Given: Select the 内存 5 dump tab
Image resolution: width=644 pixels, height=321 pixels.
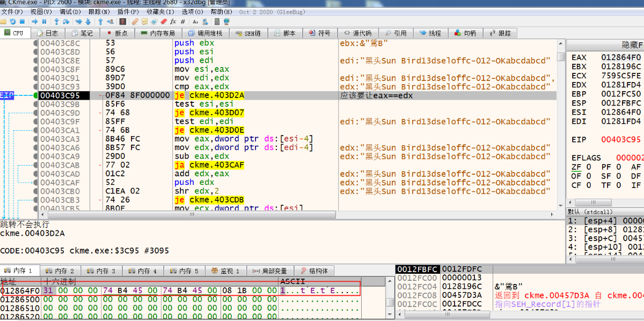Looking at the screenshot, I should (185, 271).
